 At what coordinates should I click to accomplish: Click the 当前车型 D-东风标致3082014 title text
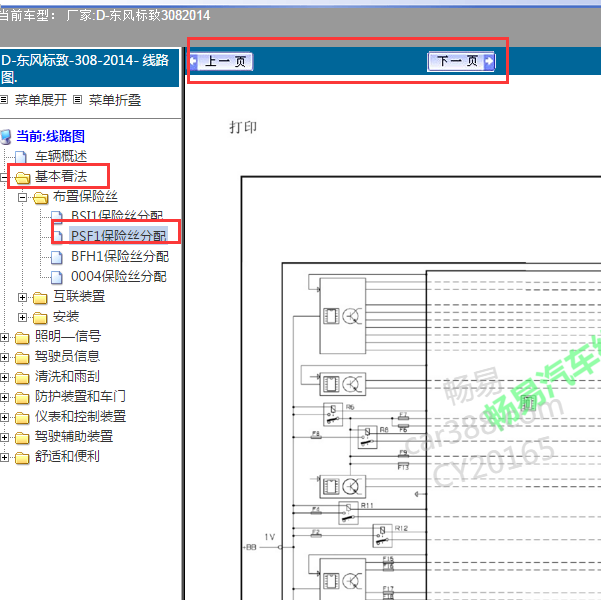105,16
